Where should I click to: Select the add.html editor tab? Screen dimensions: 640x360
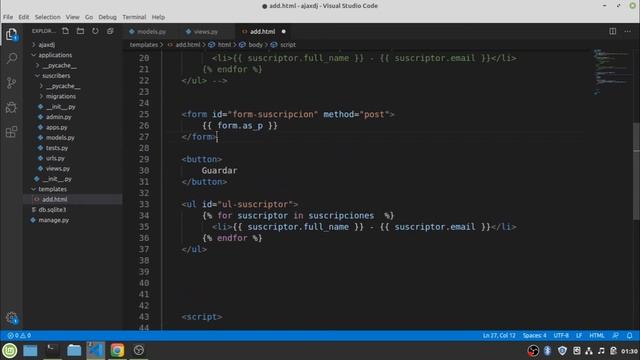coord(262,31)
